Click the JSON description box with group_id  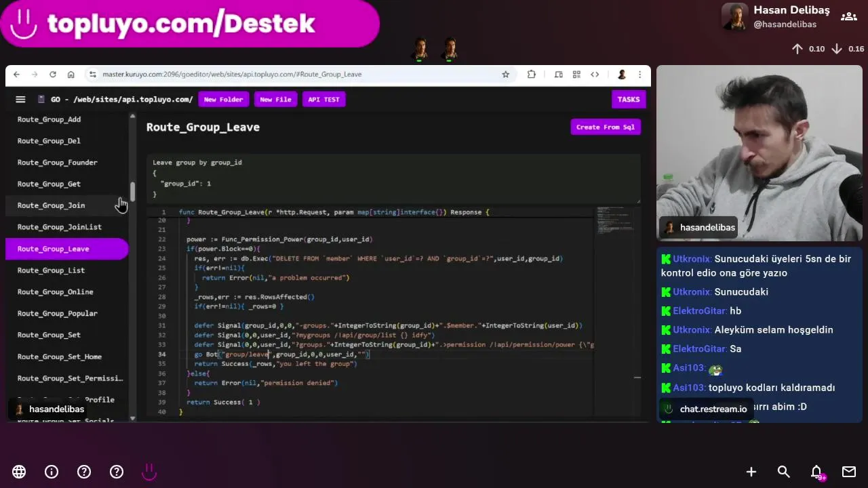point(393,178)
